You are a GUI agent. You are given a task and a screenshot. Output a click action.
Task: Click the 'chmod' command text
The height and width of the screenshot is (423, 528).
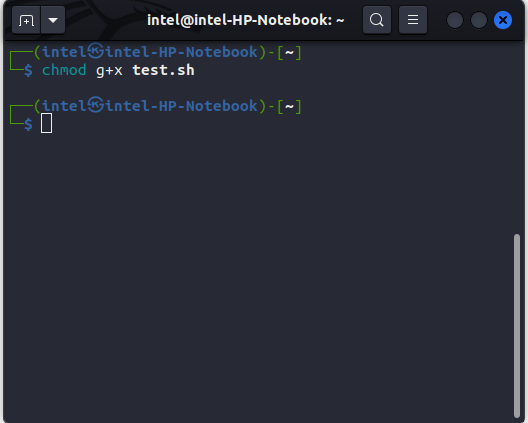click(64, 70)
